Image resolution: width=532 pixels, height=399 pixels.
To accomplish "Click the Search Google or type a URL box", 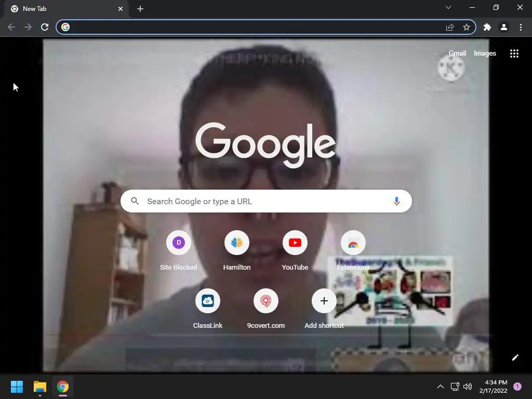I will click(x=266, y=201).
